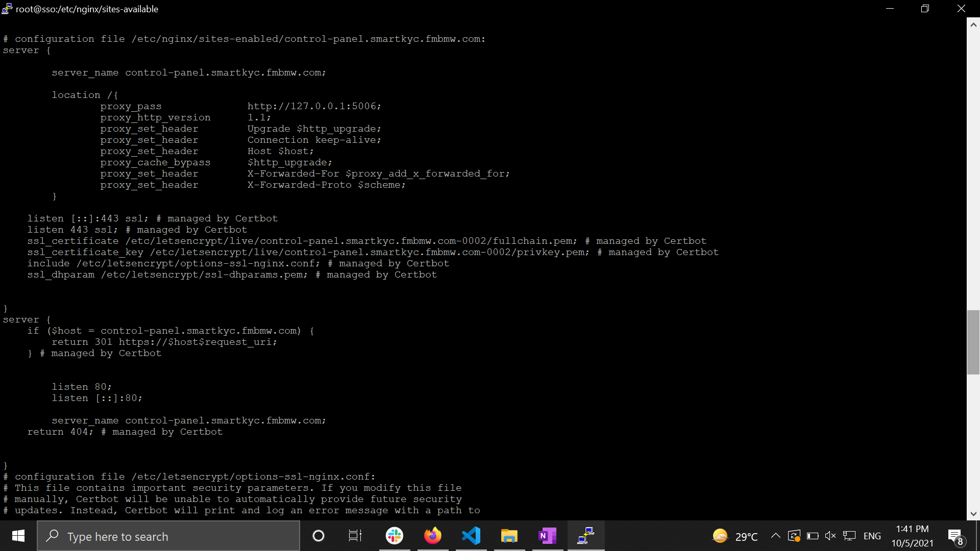The image size is (980, 551).
Task: Toggle the muted volume speaker icon
Action: tap(830, 536)
